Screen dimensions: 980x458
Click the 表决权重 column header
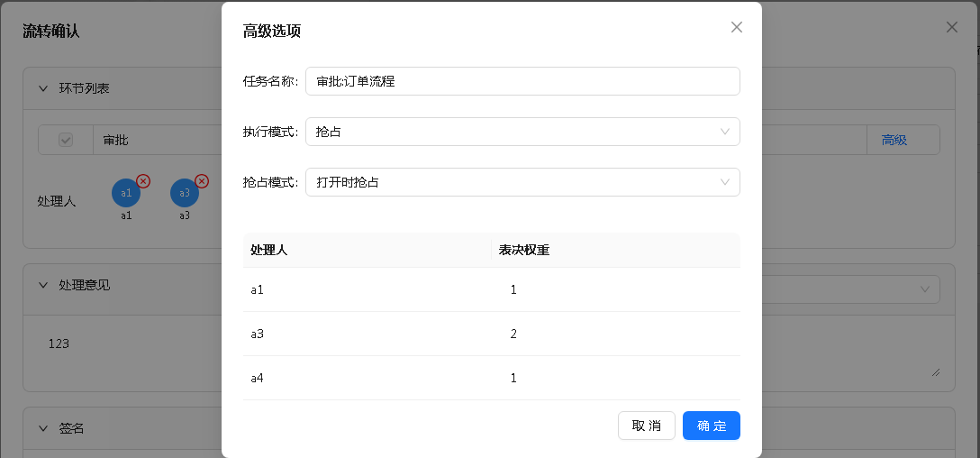(x=523, y=251)
